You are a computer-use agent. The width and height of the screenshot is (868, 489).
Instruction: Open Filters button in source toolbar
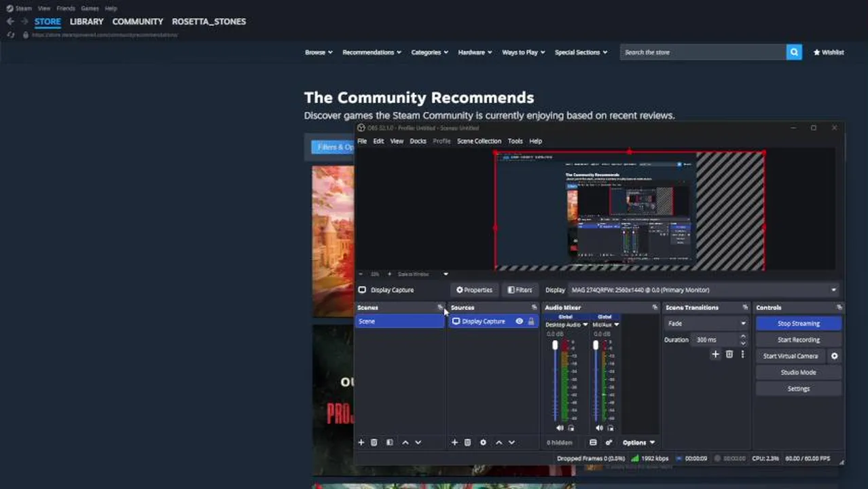(x=520, y=290)
